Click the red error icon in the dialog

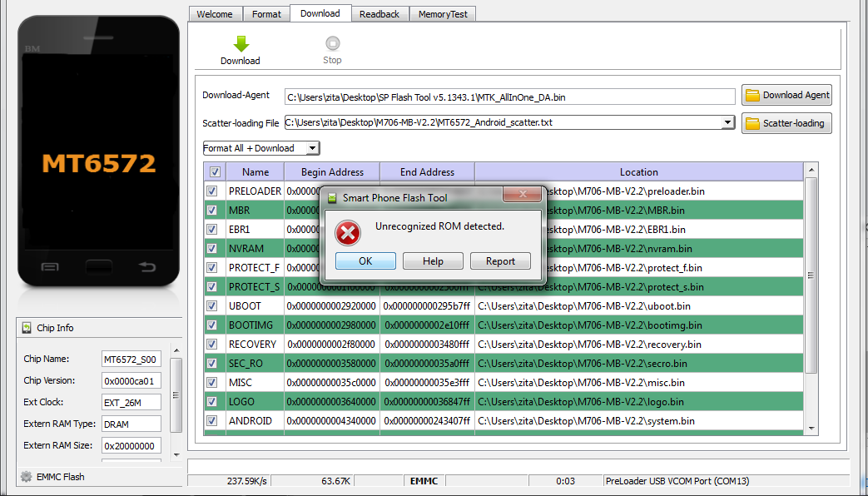348,232
